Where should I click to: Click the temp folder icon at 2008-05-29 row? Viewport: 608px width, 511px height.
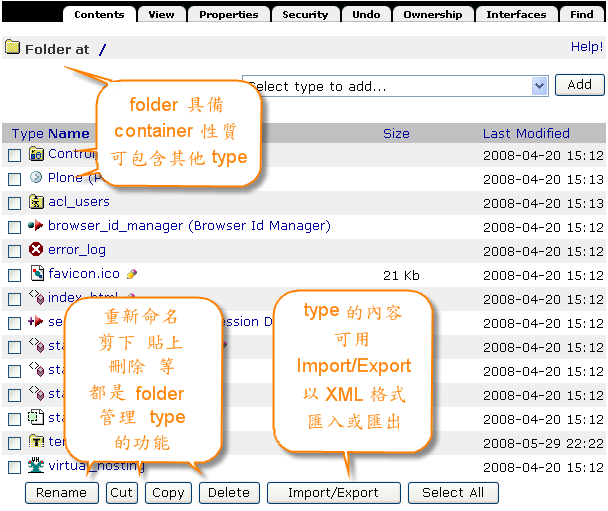click(x=36, y=441)
